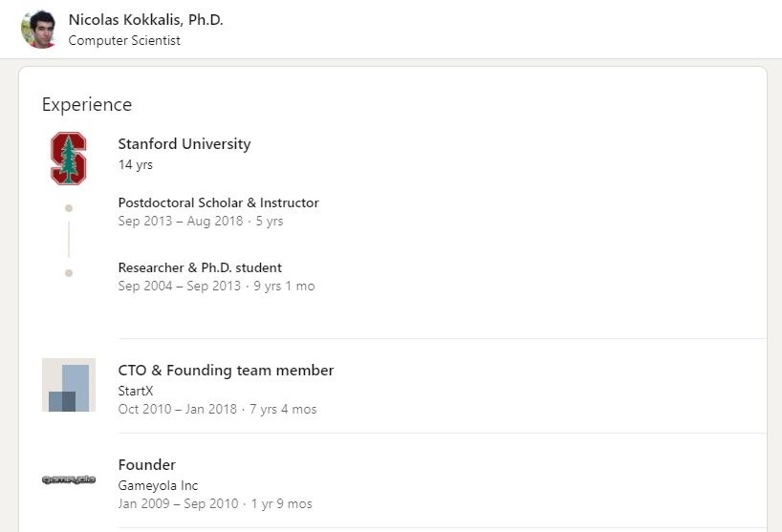Click the Gameyola company logo
Screen dimensions: 782x532
[69, 479]
